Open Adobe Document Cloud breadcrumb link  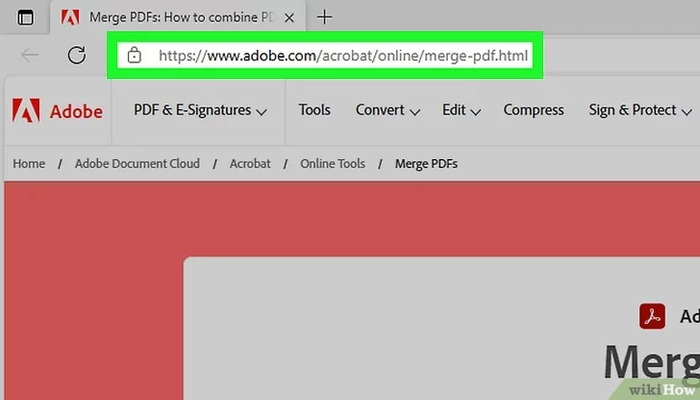point(138,164)
